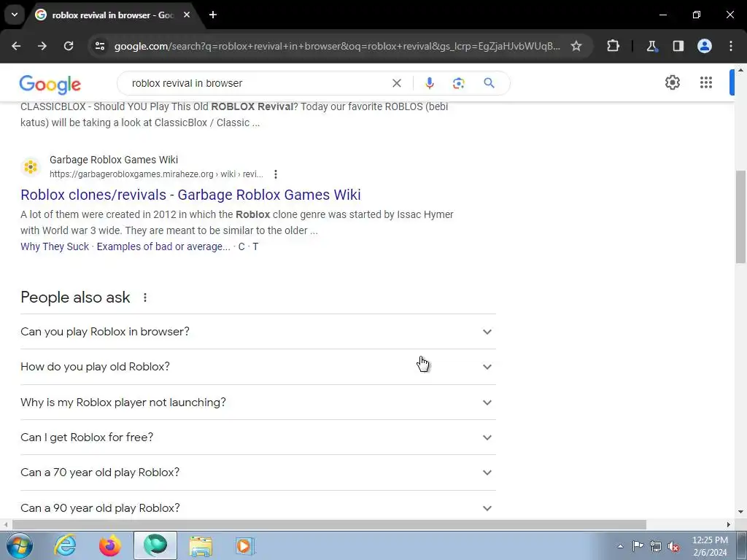Open Garbage Roblox Games Wiki result options dots
747x560 pixels.
[x=275, y=174]
